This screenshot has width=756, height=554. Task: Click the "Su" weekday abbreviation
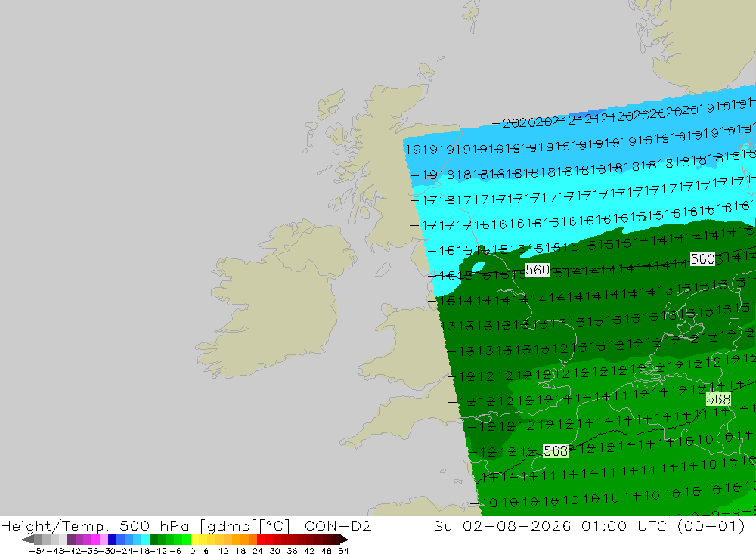click(442, 525)
